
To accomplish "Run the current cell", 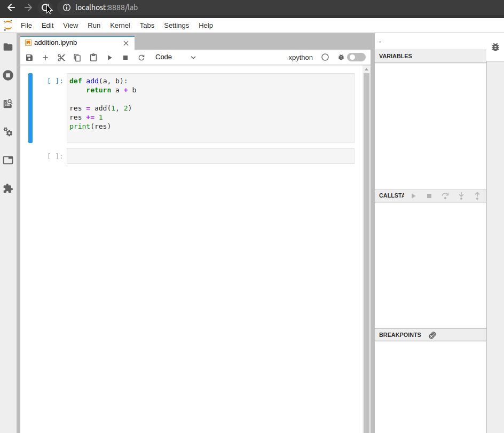I will [x=109, y=57].
